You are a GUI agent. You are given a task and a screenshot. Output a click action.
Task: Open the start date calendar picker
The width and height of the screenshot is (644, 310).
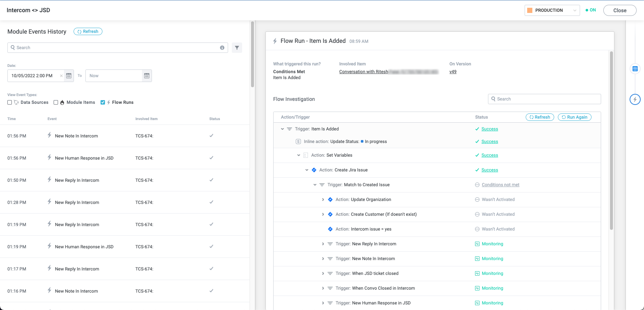click(x=69, y=76)
